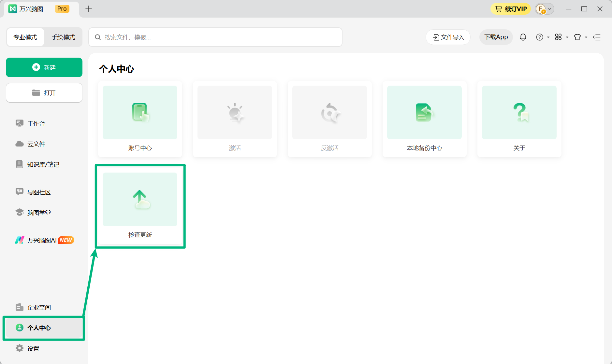Click the search magnifier icon
Image resolution: width=612 pixels, height=364 pixels.
point(98,37)
